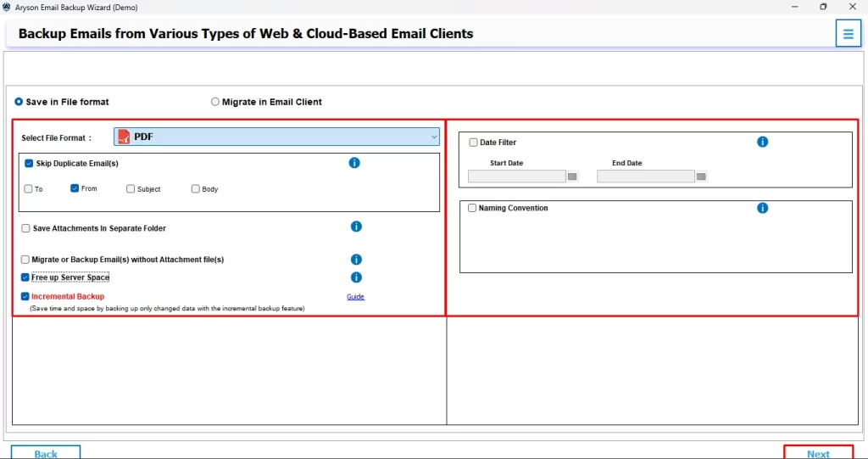Click info icon beside Naming Convention
The image size is (868, 459).
(762, 208)
